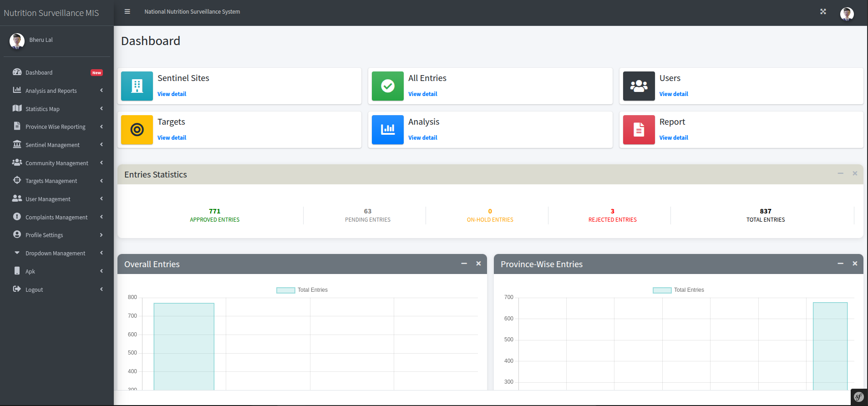868x406 pixels.
Task: Toggle the sidebar hamburger menu
Action: (127, 12)
